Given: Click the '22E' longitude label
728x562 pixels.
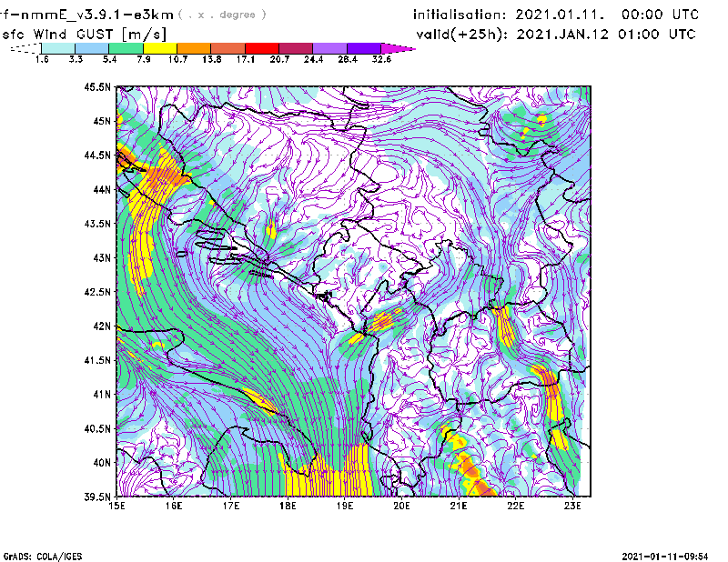Looking at the screenshot, I should (515, 506).
